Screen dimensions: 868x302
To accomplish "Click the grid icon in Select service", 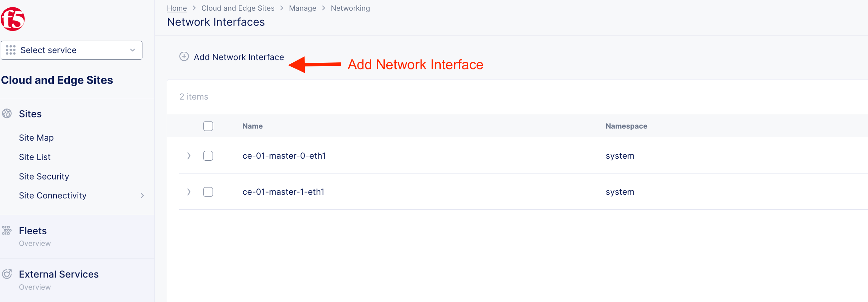I will coord(11,50).
